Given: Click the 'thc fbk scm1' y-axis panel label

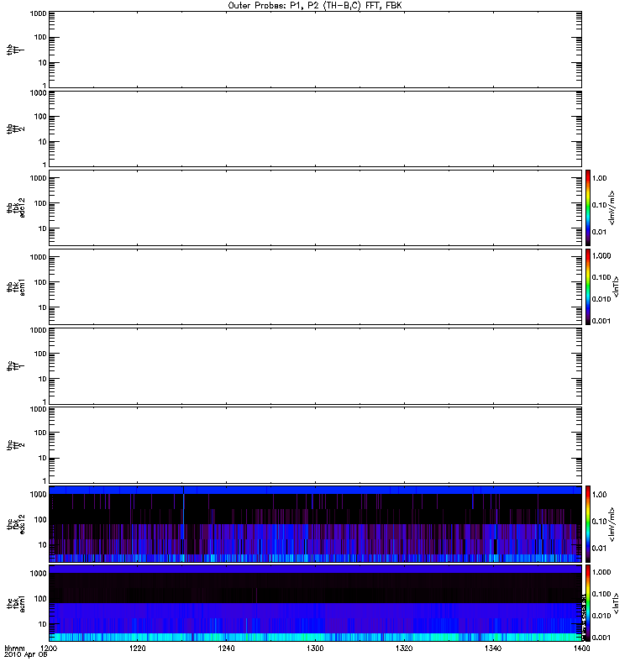Looking at the screenshot, I should coord(15,603).
